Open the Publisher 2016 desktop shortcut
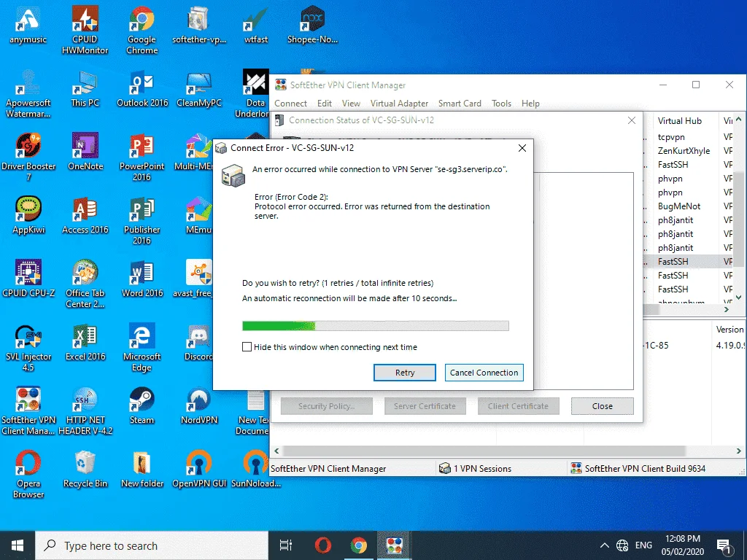747x560 pixels. [x=142, y=220]
